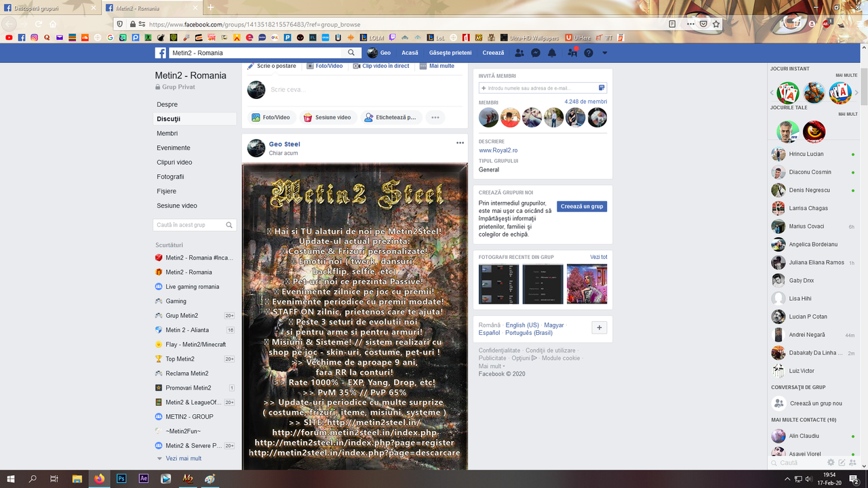Open a new Firefox tab with the plus button
The image size is (868, 488).
point(210,7)
